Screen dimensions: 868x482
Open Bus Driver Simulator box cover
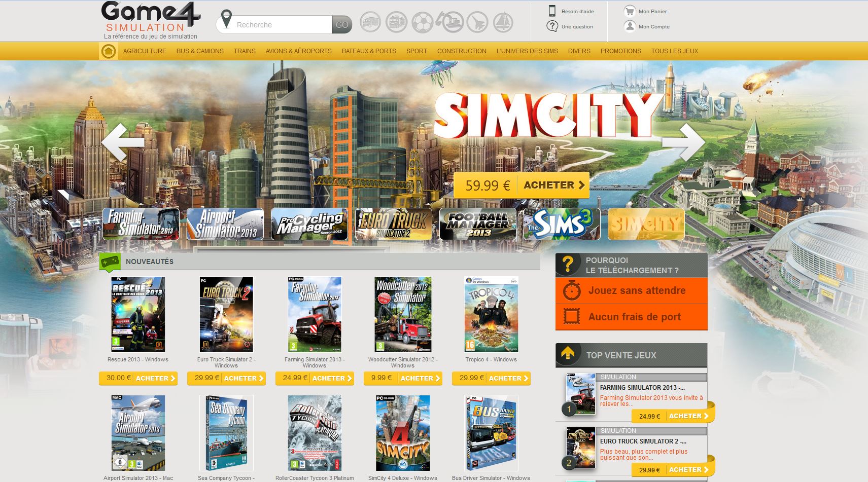coord(491,433)
